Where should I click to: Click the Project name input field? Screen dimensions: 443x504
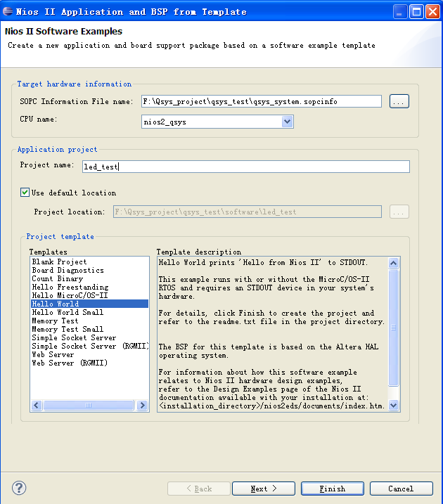[246, 167]
